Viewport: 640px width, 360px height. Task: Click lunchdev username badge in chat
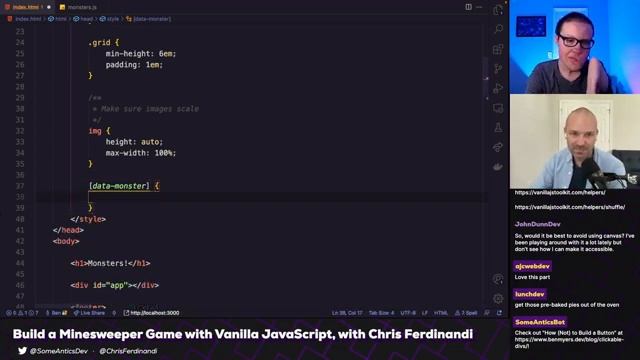point(529,294)
